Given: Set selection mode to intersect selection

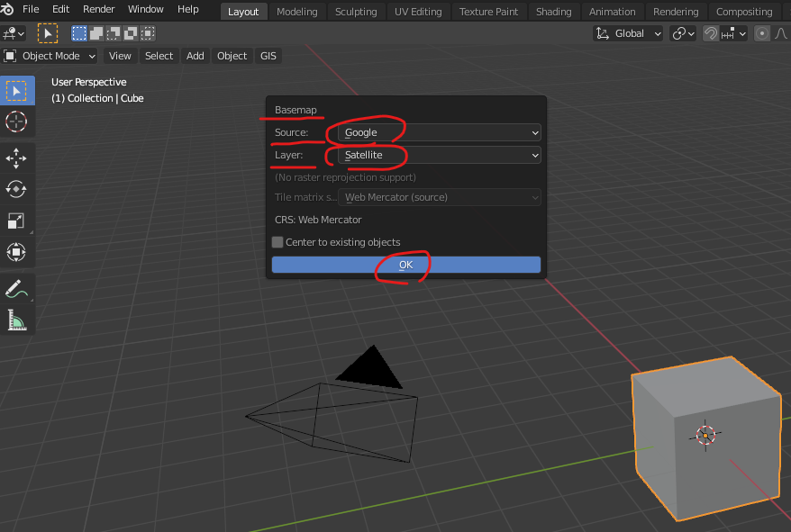Looking at the screenshot, I should point(148,34).
